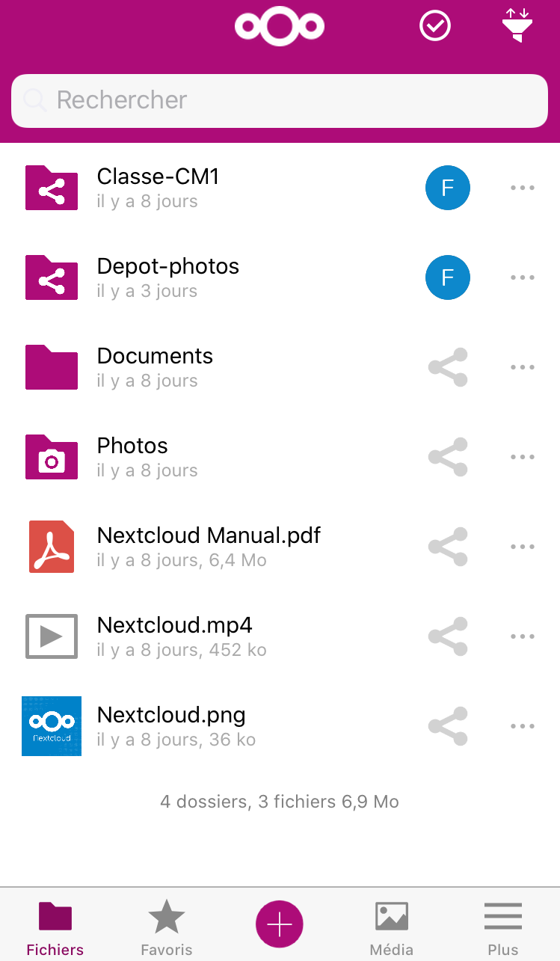Tap the share icon for the Photos folder
560x961 pixels.
(448, 457)
